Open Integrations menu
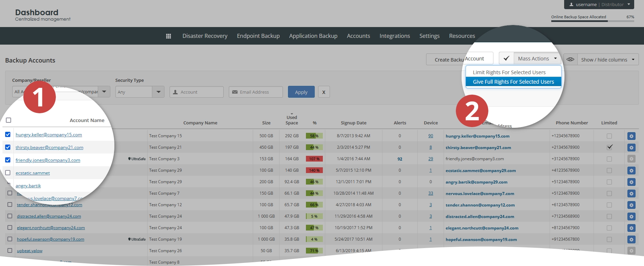 click(395, 36)
